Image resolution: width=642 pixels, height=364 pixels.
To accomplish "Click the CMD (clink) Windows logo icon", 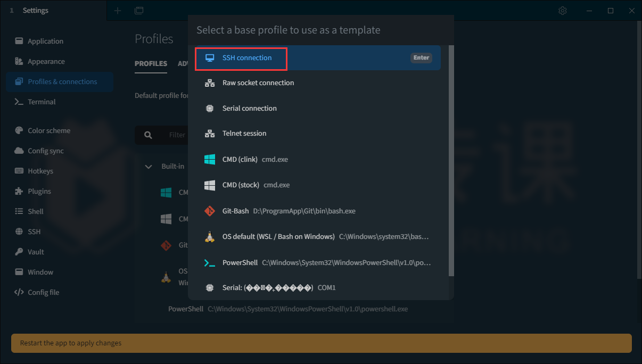I will point(210,159).
